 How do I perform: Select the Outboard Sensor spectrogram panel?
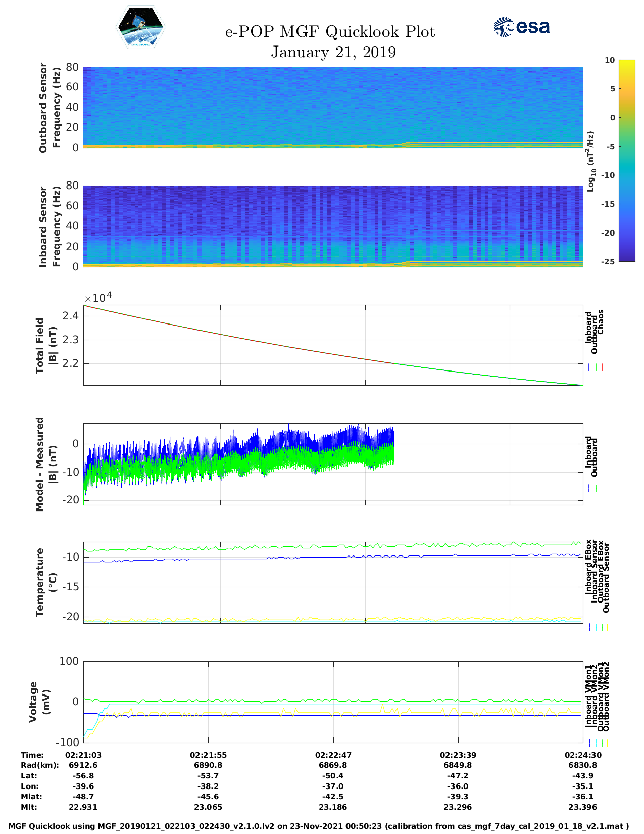coord(333,107)
